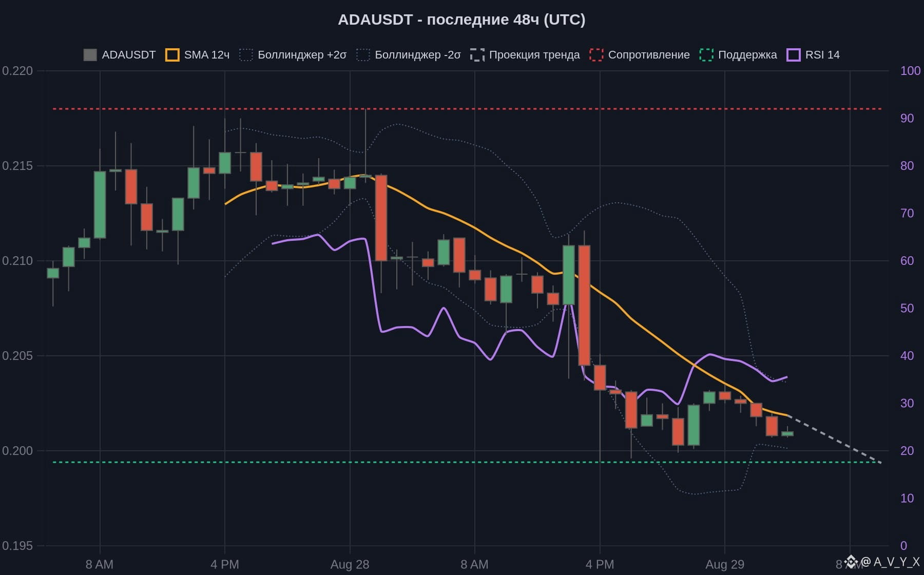924x575 pixels.
Task: Click the 0.205 price axis label
Action: pyautogui.click(x=17, y=356)
